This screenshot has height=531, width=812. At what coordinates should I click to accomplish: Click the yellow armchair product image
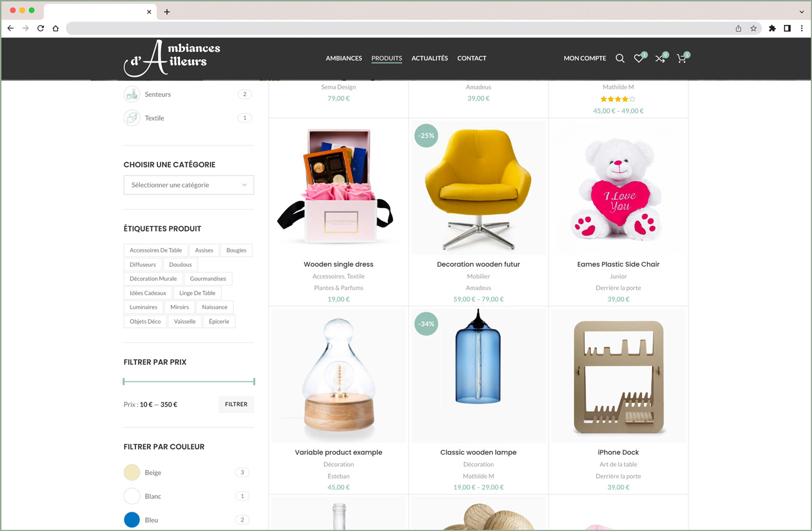(x=478, y=188)
